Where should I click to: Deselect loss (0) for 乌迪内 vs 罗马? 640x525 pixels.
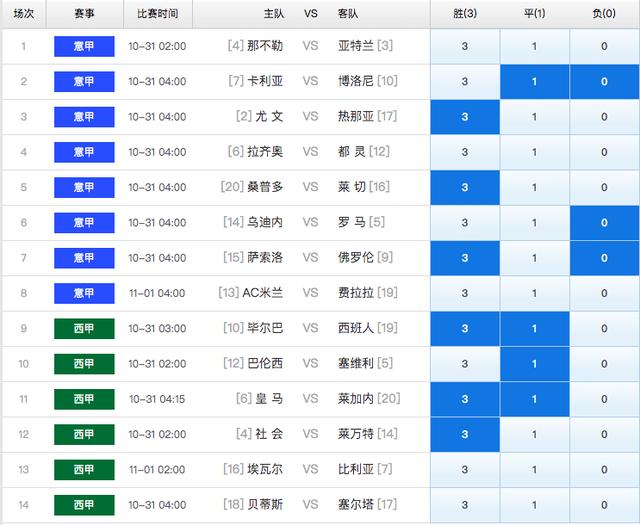coord(604,223)
